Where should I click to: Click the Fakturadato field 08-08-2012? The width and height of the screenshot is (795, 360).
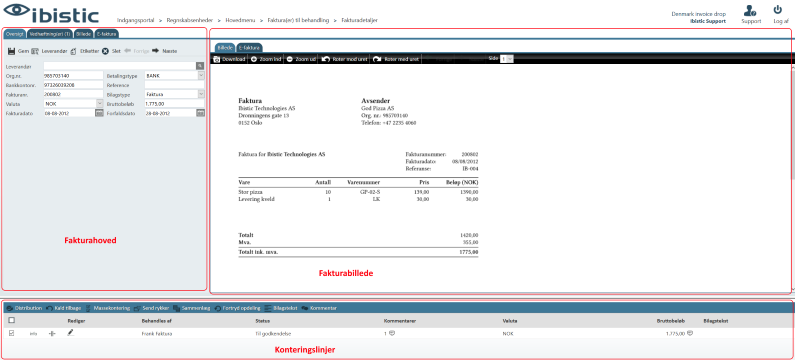(x=69, y=113)
